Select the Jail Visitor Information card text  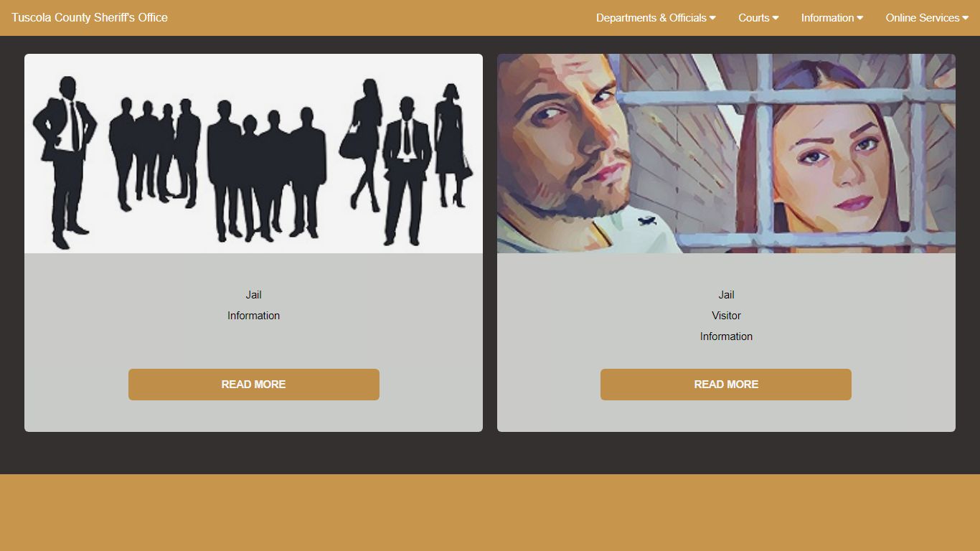coord(726,316)
